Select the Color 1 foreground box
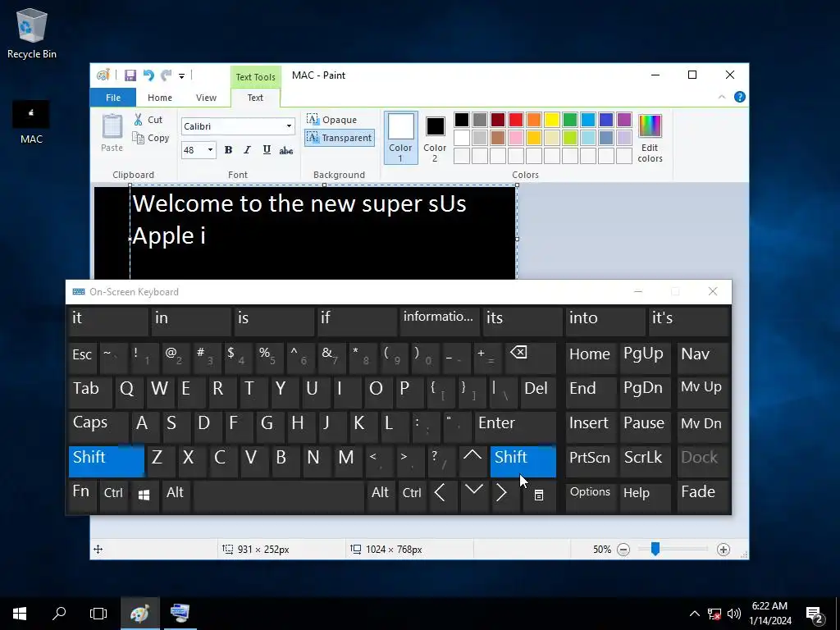The height and width of the screenshot is (630, 840). (x=400, y=137)
